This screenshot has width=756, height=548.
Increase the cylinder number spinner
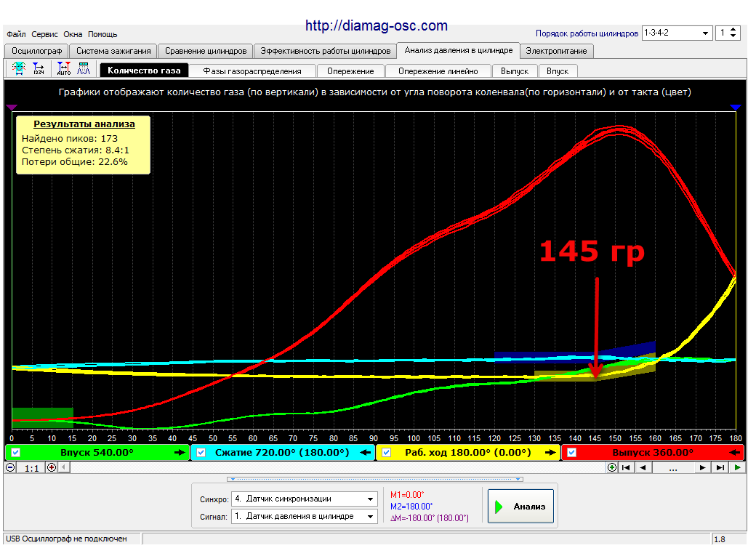(733, 30)
